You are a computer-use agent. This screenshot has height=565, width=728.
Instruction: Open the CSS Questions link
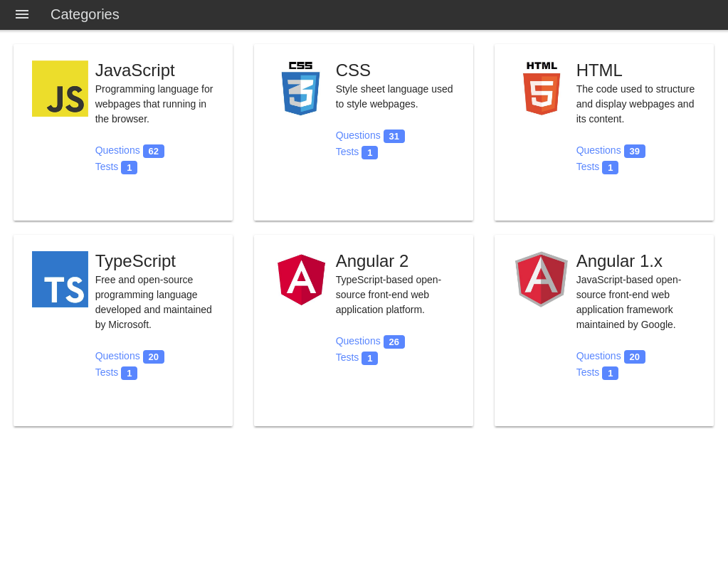[x=358, y=136]
